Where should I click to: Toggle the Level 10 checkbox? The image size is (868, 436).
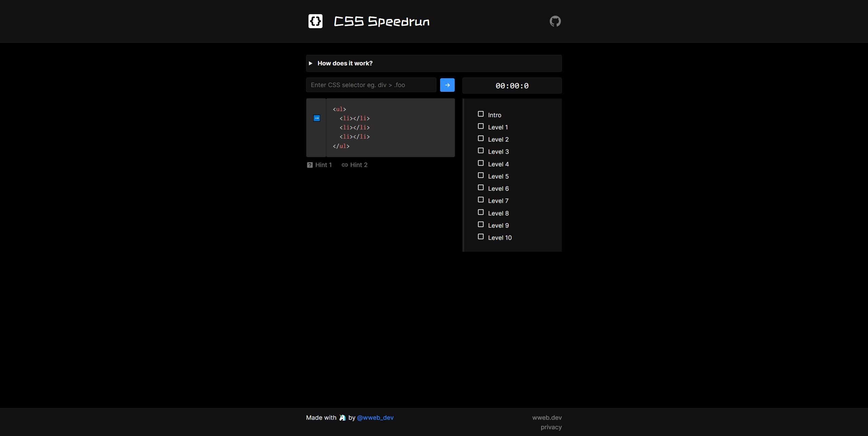(481, 236)
